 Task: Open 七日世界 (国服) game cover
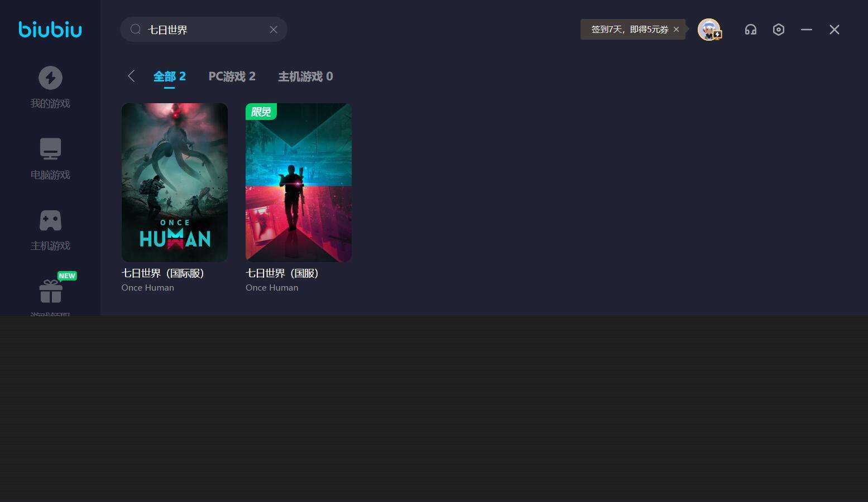299,182
